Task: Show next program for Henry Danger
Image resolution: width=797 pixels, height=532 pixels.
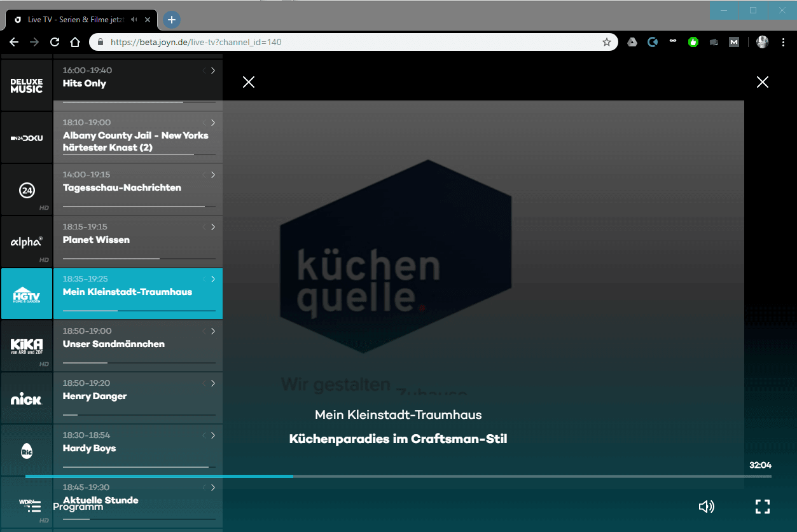Action: [x=213, y=383]
